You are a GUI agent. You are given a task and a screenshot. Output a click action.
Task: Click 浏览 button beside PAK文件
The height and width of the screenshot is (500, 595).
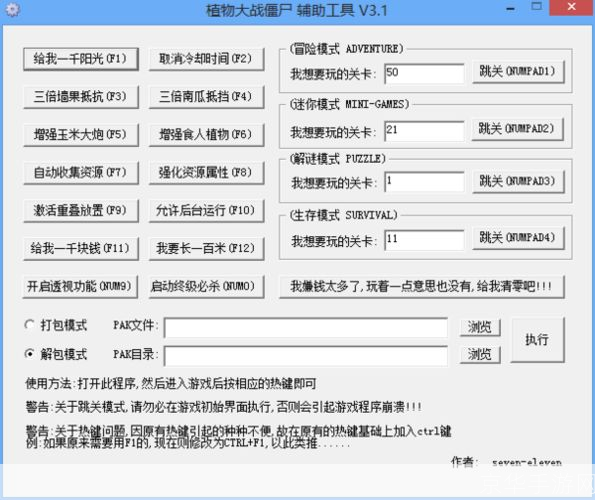pos(480,327)
